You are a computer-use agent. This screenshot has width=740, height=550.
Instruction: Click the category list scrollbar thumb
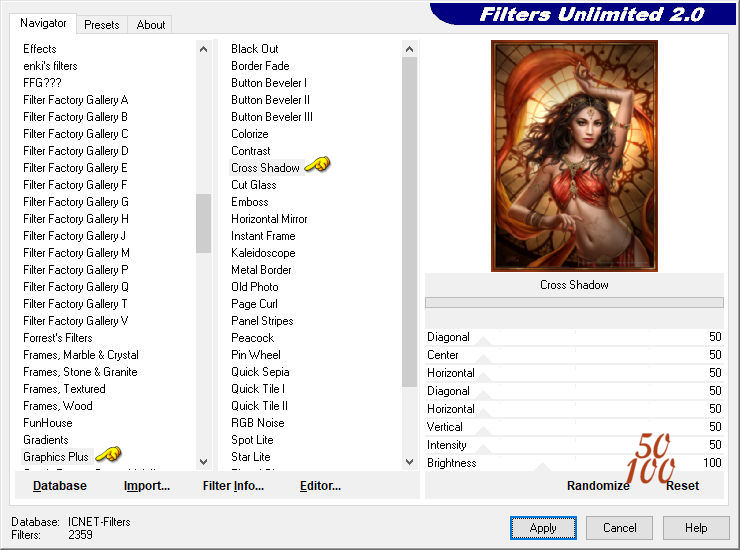coord(203,223)
